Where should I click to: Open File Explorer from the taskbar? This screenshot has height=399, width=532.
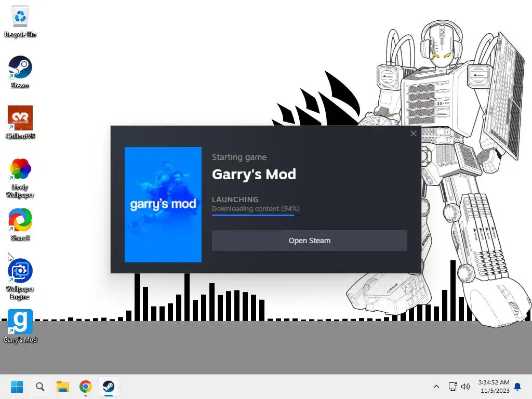pos(63,387)
